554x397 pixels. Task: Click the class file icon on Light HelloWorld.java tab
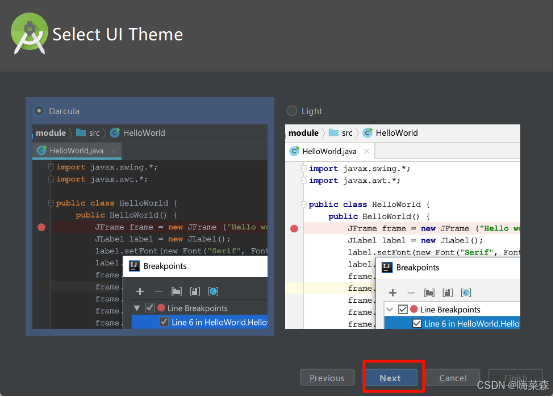(294, 151)
